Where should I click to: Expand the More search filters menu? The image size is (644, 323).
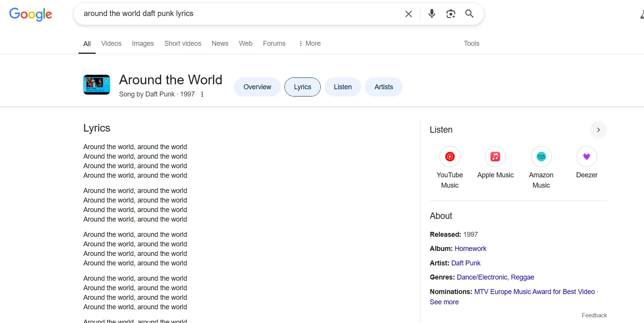(x=310, y=43)
